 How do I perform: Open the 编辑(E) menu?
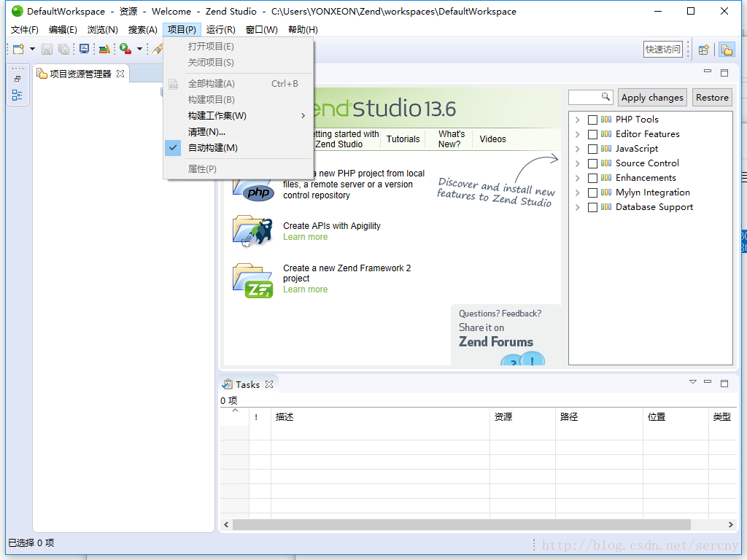point(63,29)
